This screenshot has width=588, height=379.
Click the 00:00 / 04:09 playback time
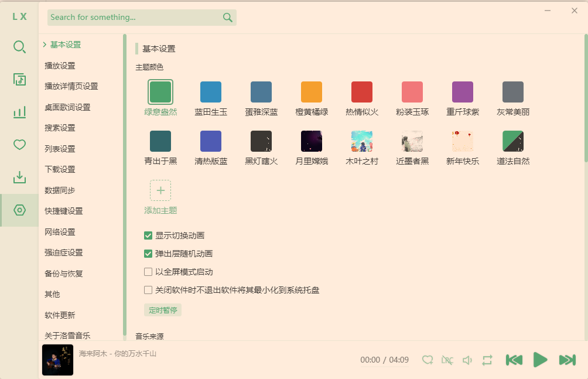pos(384,360)
